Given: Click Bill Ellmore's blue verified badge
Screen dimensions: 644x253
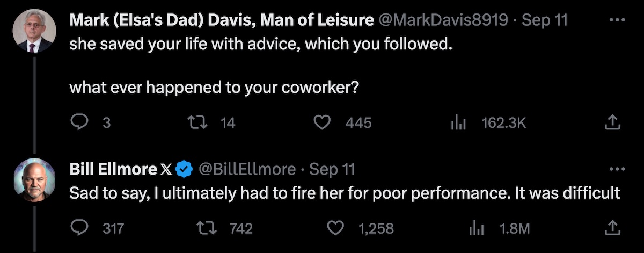Looking at the screenshot, I should (x=185, y=169).
